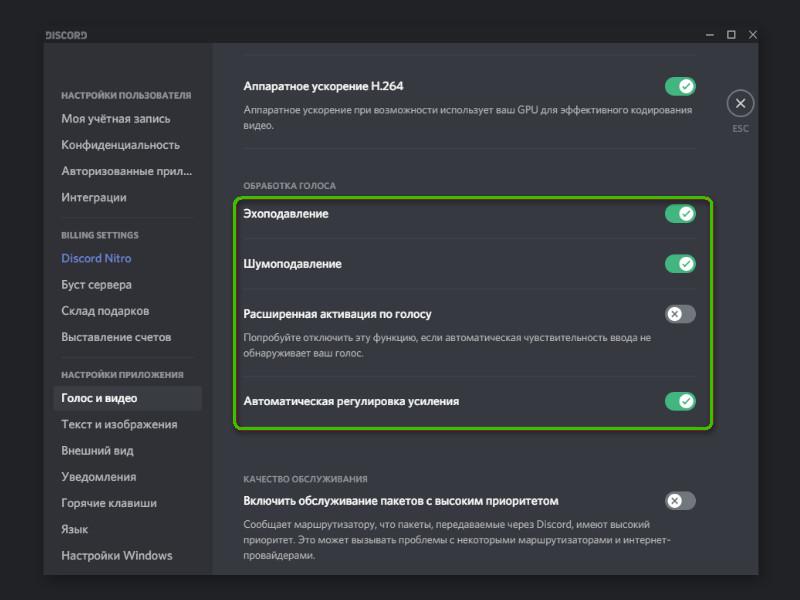Enable high priority packet service switch

pyautogui.click(x=680, y=501)
